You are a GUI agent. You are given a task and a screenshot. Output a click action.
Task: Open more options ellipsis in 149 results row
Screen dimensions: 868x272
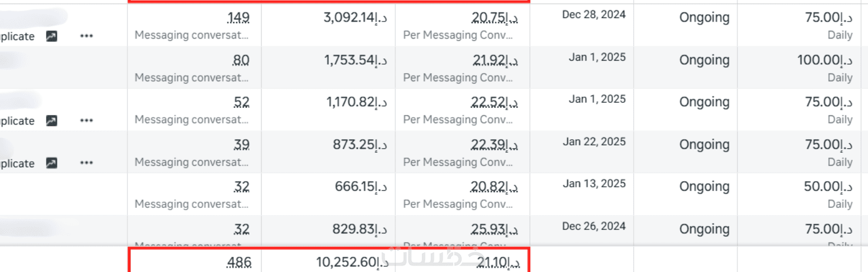(86, 36)
